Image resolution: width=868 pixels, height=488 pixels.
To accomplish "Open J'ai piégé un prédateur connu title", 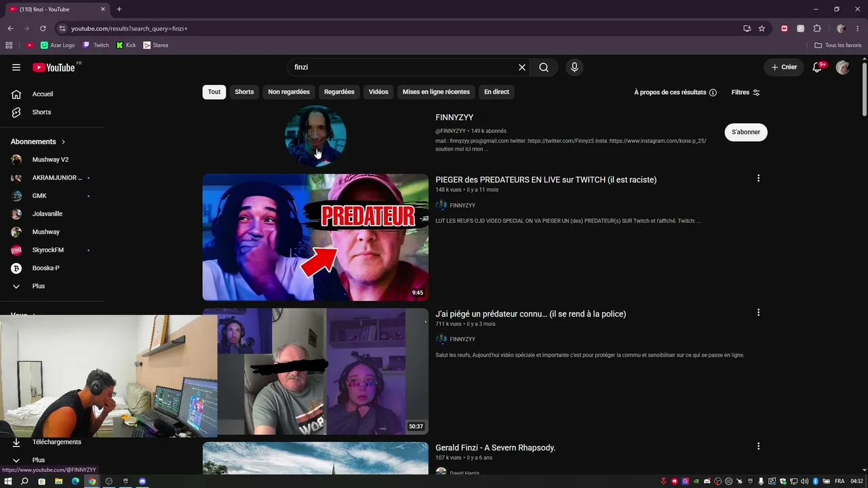I will [530, 314].
